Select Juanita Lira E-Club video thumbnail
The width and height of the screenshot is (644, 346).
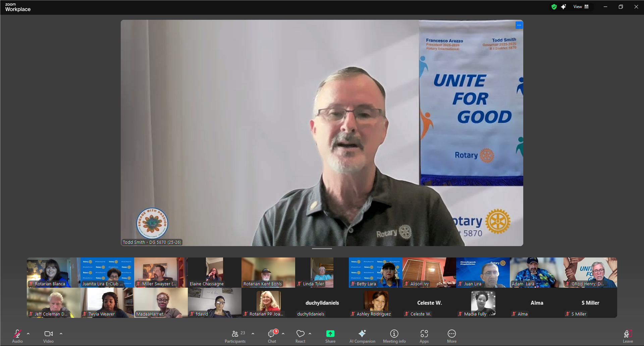pos(107,273)
